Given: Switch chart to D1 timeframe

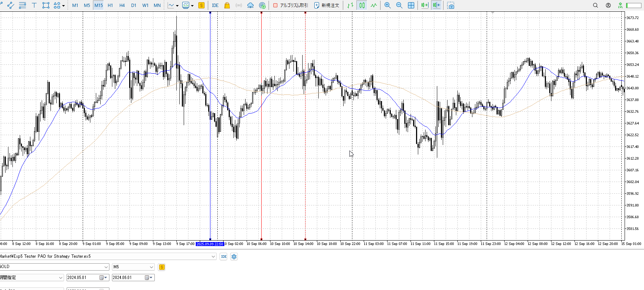Looking at the screenshot, I should tap(134, 5).
